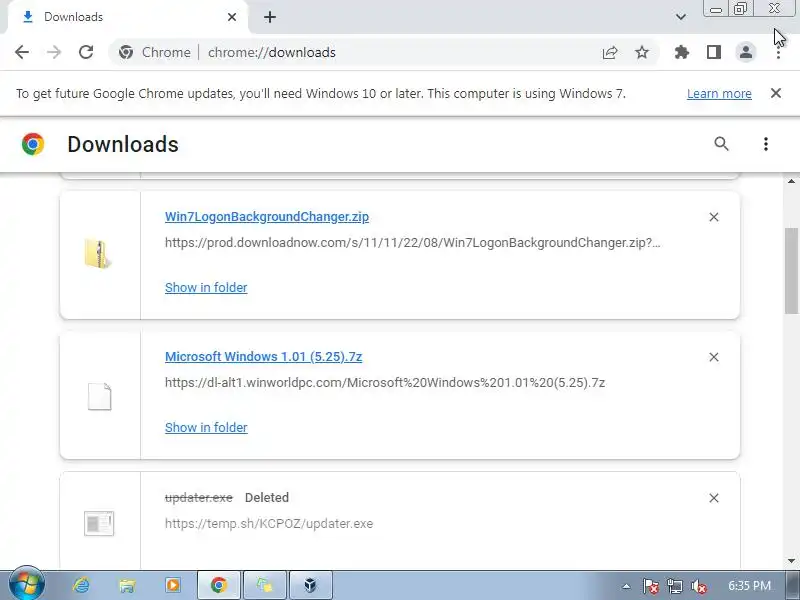Open Windows Explorer from the taskbar
The height and width of the screenshot is (600, 800).
(x=127, y=585)
